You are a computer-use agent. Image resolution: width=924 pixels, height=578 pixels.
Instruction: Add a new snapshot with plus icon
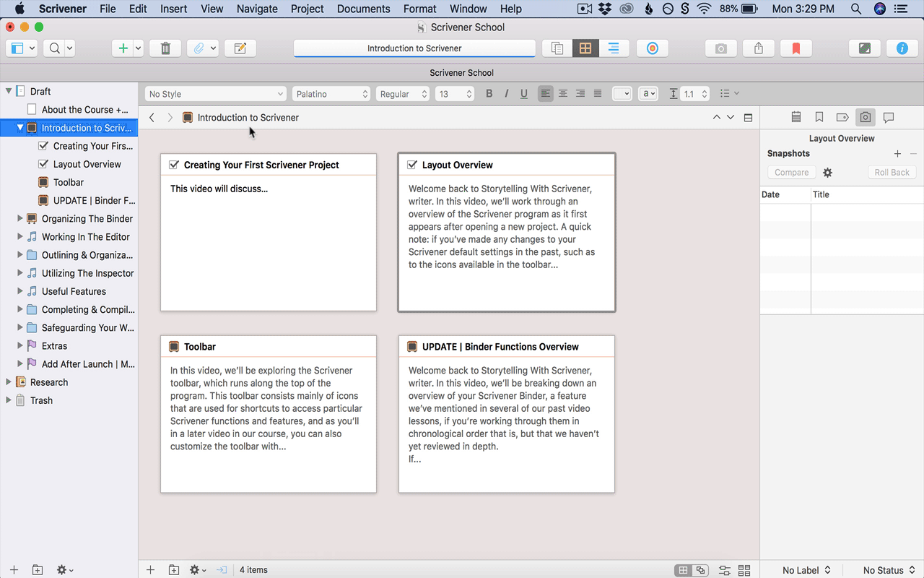(897, 154)
